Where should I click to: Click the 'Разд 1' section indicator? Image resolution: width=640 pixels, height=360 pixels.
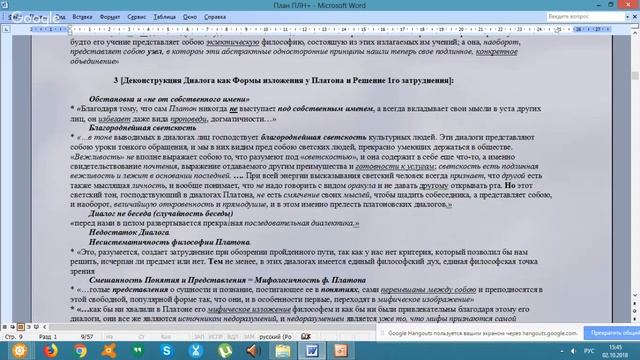tap(48, 337)
